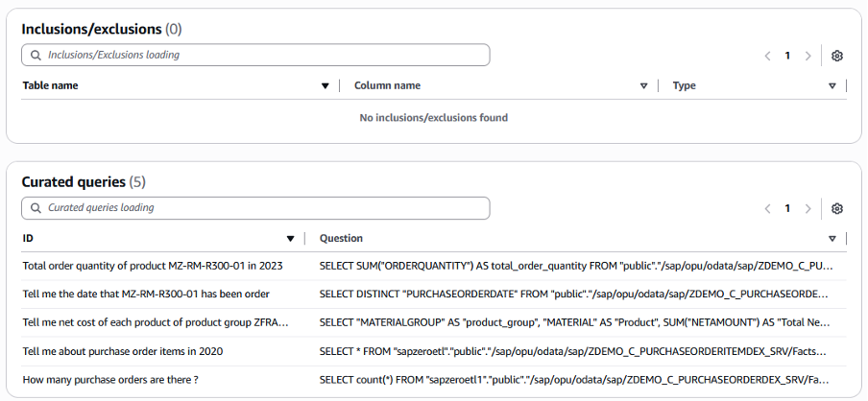The image size is (868, 401).
Task: Select page 1 in Inclusions/exclusions pagination
Action: coord(787,56)
